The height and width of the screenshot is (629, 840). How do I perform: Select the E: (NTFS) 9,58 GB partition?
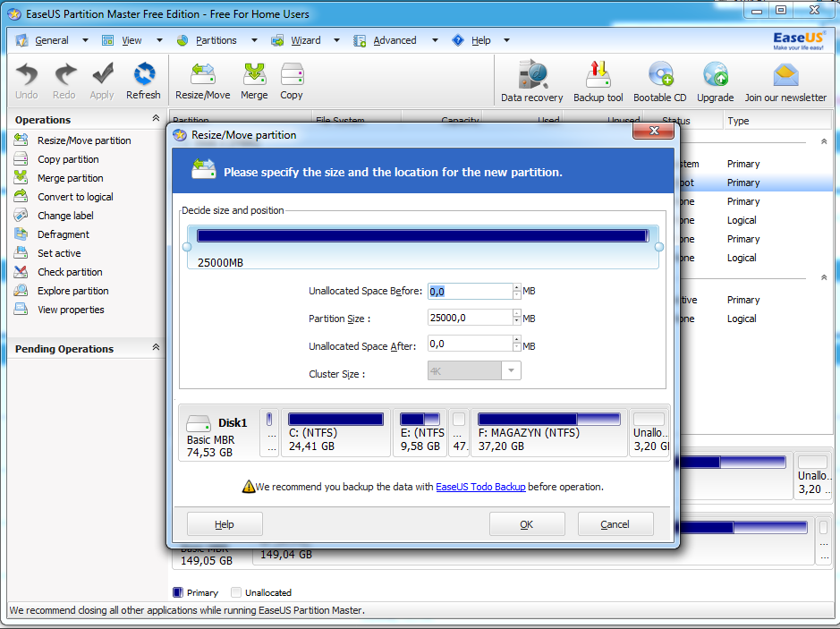point(420,433)
